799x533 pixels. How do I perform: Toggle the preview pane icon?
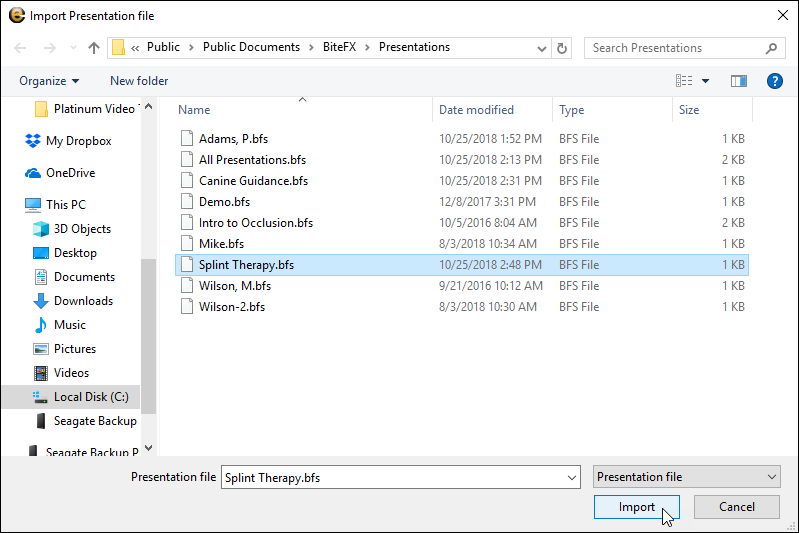pyautogui.click(x=739, y=81)
